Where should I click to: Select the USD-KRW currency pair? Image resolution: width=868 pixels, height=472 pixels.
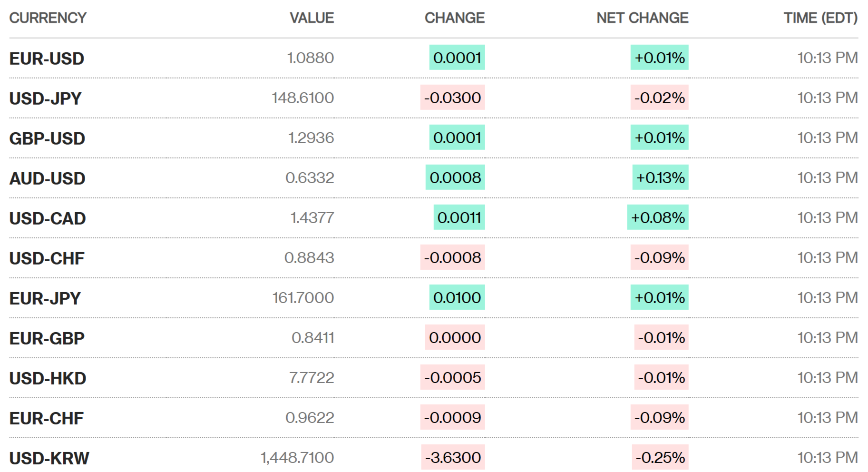[x=49, y=458]
